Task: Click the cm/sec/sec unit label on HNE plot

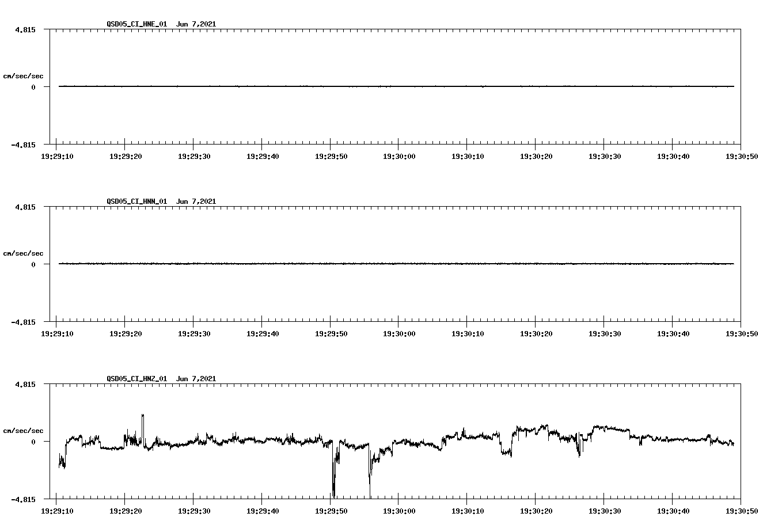Action: tap(23, 76)
